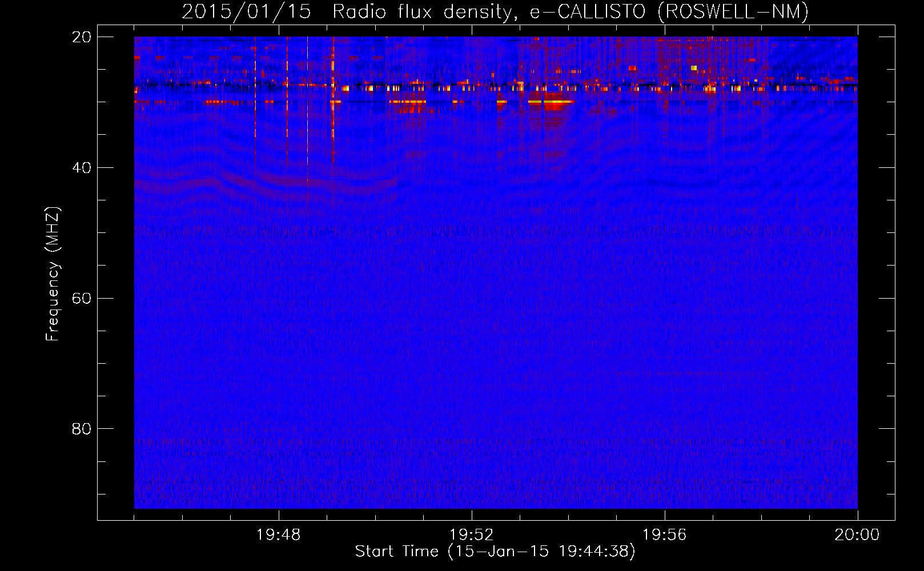Select the 19:56 time tick label
This screenshot has width=924, height=571.
coord(664,535)
